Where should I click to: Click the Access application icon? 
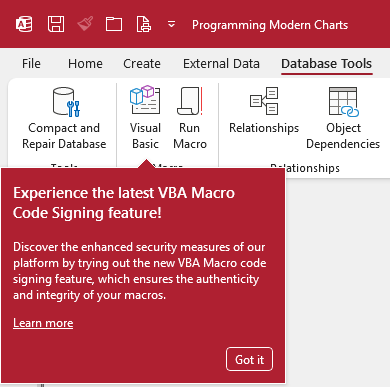coord(24,24)
